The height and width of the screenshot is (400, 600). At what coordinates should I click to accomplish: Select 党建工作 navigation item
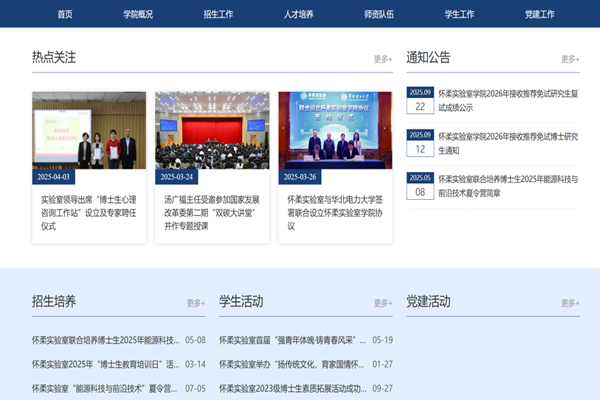point(539,14)
